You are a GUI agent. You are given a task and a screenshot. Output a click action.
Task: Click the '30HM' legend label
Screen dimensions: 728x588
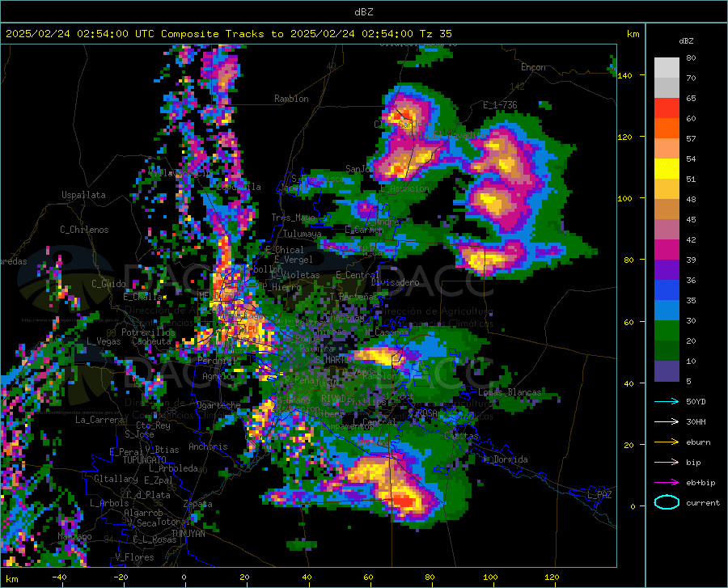point(696,422)
